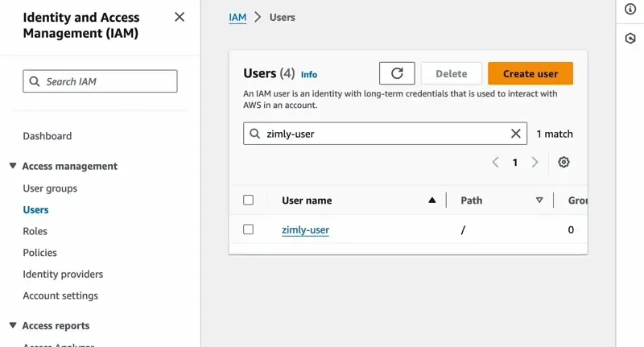Tick the select-all users checkbox
This screenshot has height=347, width=644.
tap(248, 200)
